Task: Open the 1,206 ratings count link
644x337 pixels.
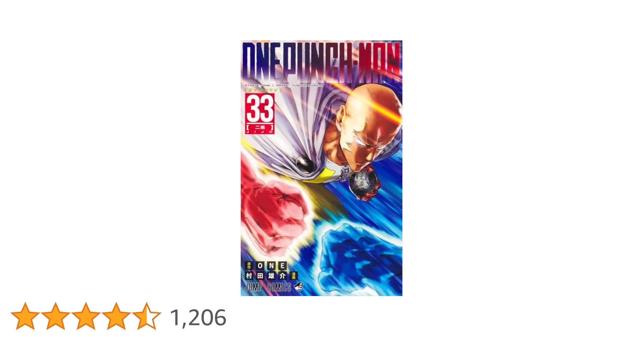Action: click(x=198, y=317)
